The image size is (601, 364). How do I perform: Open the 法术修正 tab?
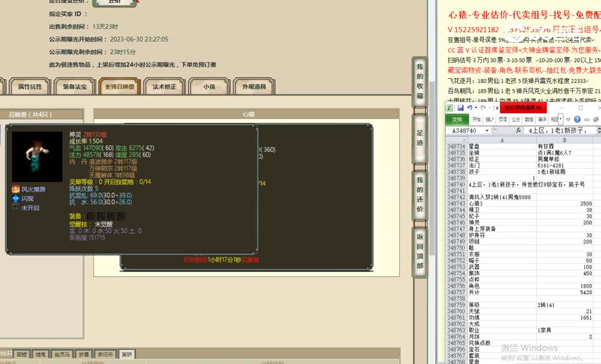coord(164,87)
